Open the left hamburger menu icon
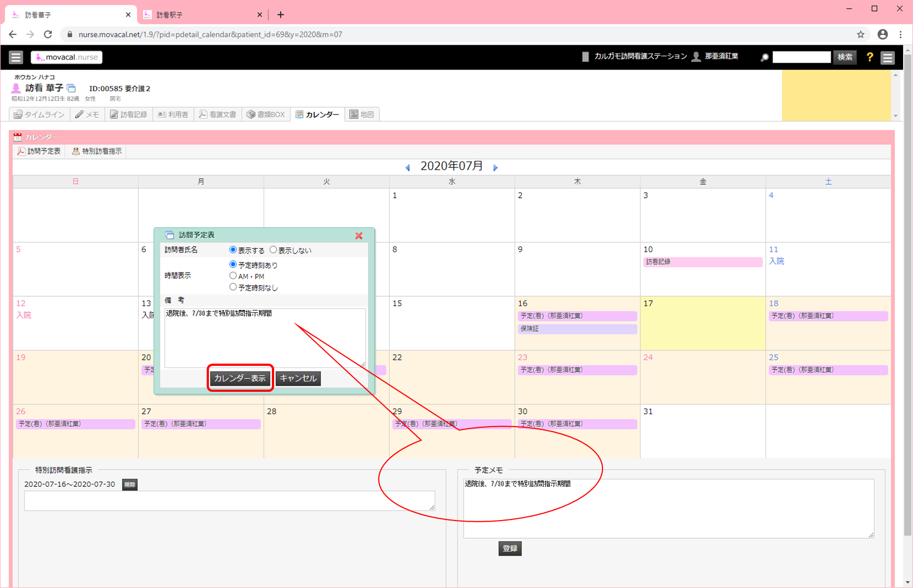 (15, 57)
